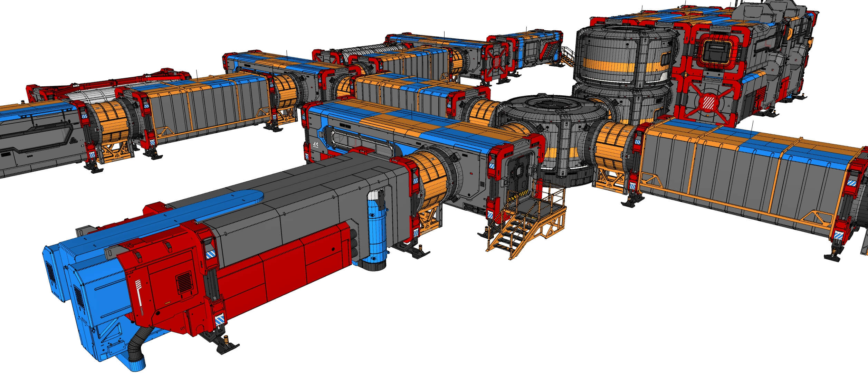Image resolution: width=868 pixels, height=391 pixels.
Task: Select the open airlock door above stairs
Action: 519,173
